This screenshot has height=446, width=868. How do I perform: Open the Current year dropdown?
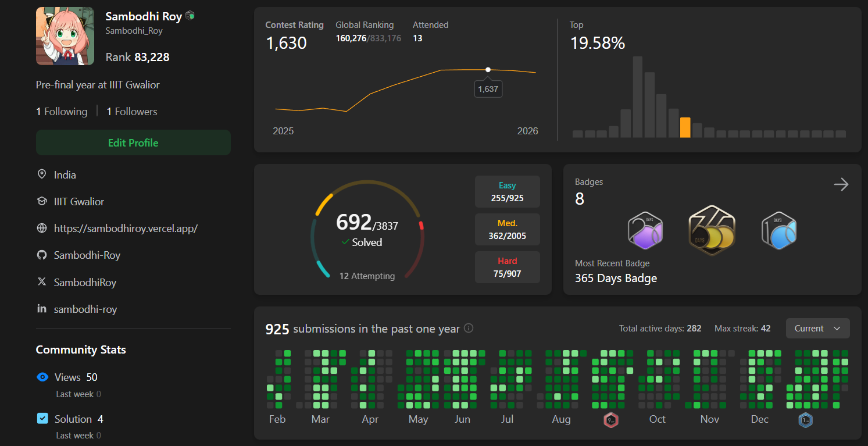(x=817, y=329)
